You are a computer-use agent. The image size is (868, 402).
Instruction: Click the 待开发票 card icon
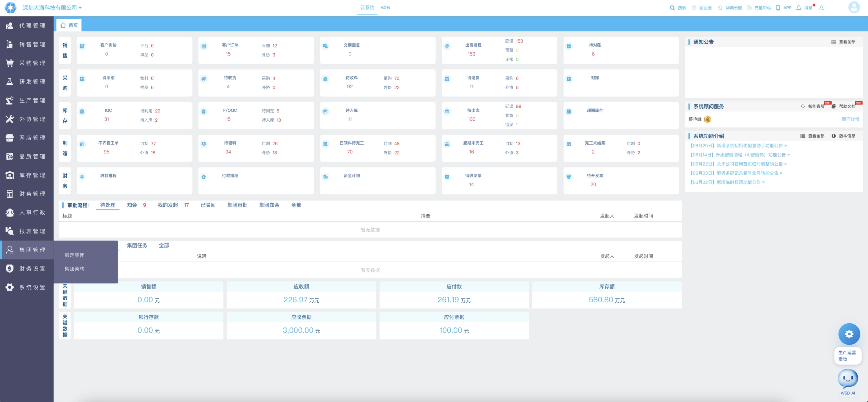click(x=568, y=177)
